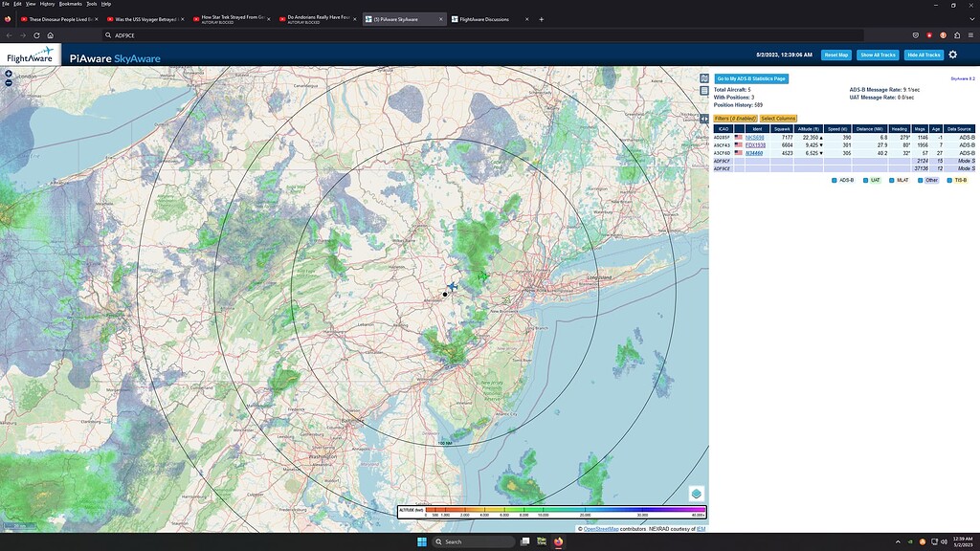The image size is (980, 551).
Task: Open the Select Columns chooser
Action: click(x=781, y=118)
